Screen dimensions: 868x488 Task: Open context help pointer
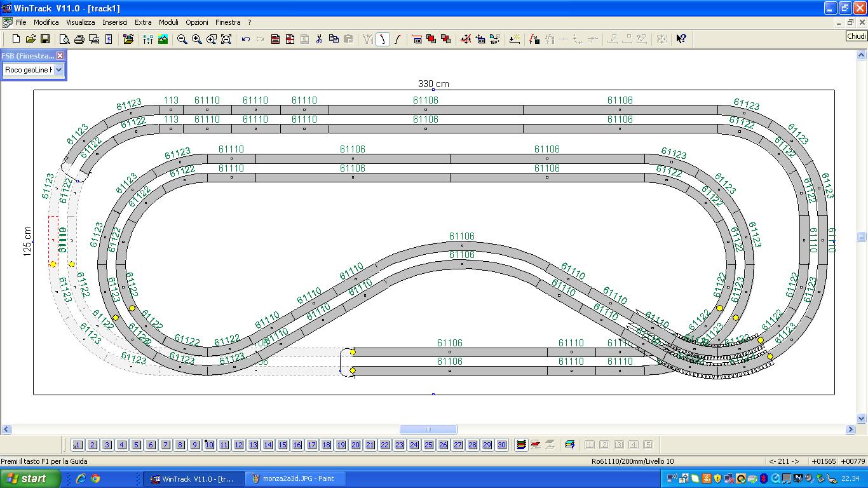point(681,39)
